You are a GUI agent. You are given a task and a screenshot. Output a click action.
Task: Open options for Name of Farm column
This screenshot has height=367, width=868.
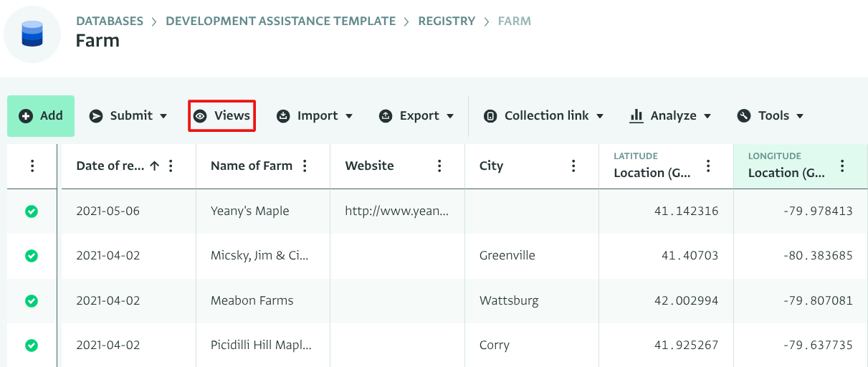click(305, 166)
